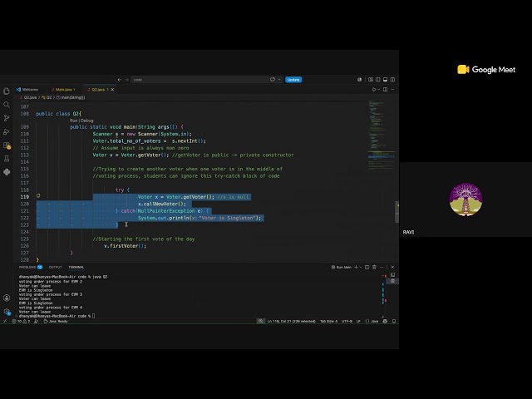Open the Copilot chat icon in title bar
The height and width of the screenshot is (399, 532).
(x=273, y=80)
